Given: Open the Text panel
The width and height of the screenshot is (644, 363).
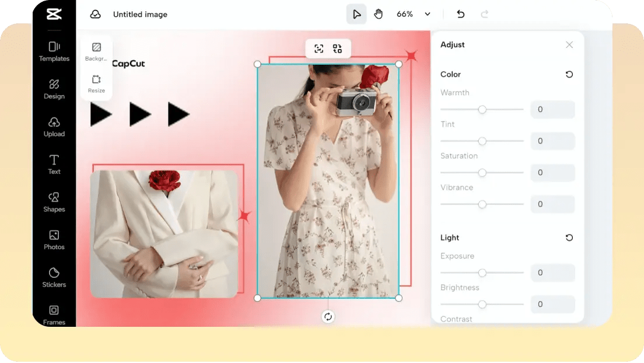Looking at the screenshot, I should pos(54,164).
